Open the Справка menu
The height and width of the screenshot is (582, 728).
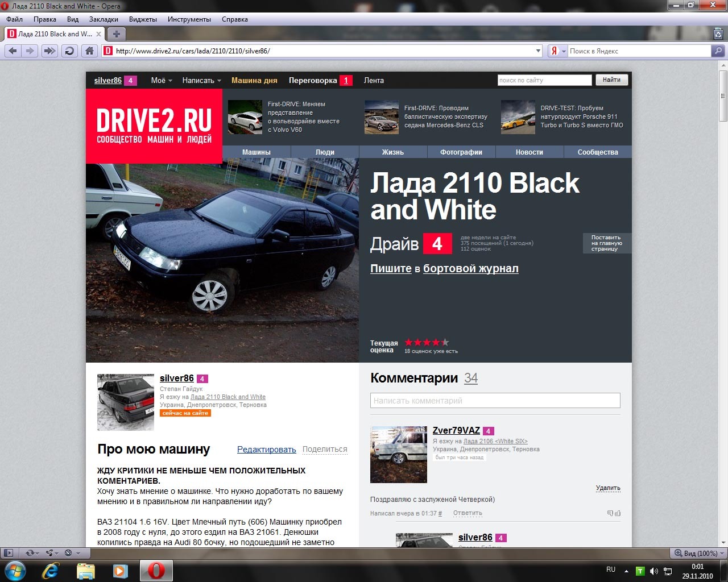[235, 19]
